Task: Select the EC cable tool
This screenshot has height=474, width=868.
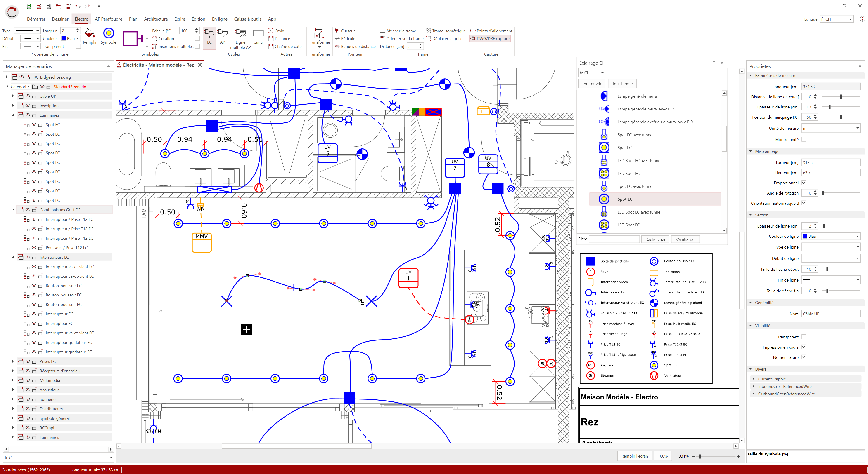Action: (209, 36)
